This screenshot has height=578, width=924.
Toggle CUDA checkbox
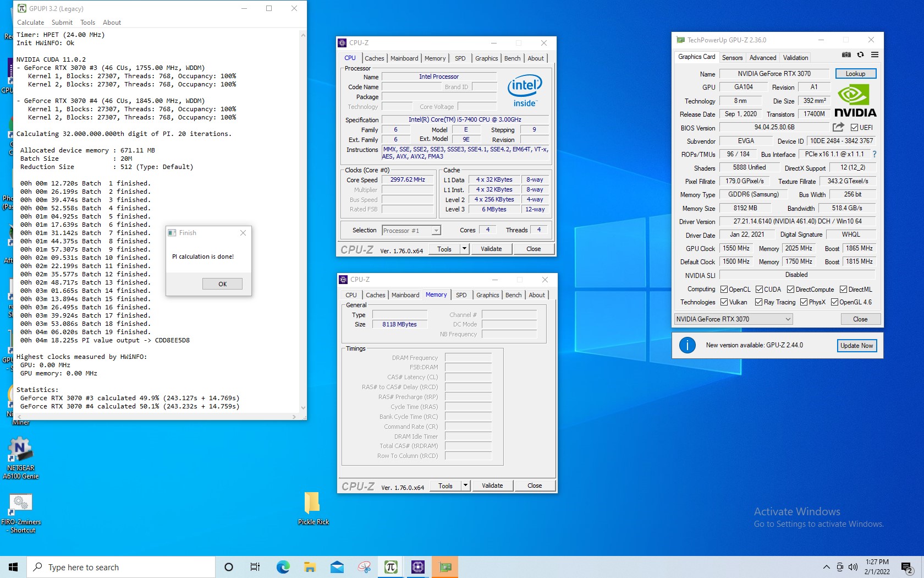pyautogui.click(x=759, y=290)
